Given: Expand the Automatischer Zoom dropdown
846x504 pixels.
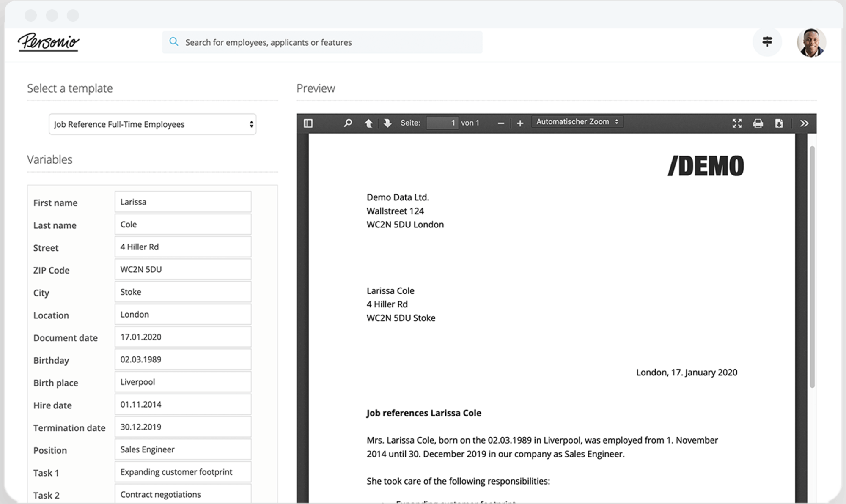Looking at the screenshot, I should (x=576, y=123).
